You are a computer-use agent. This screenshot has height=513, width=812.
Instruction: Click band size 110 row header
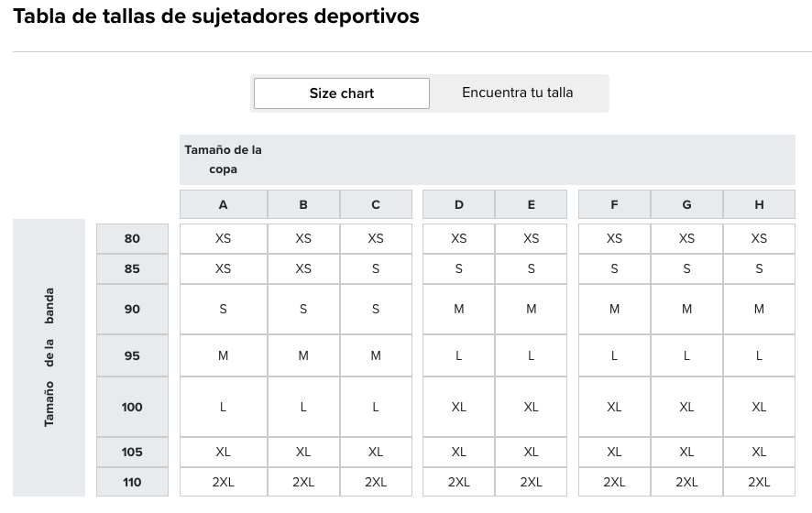pos(133,482)
